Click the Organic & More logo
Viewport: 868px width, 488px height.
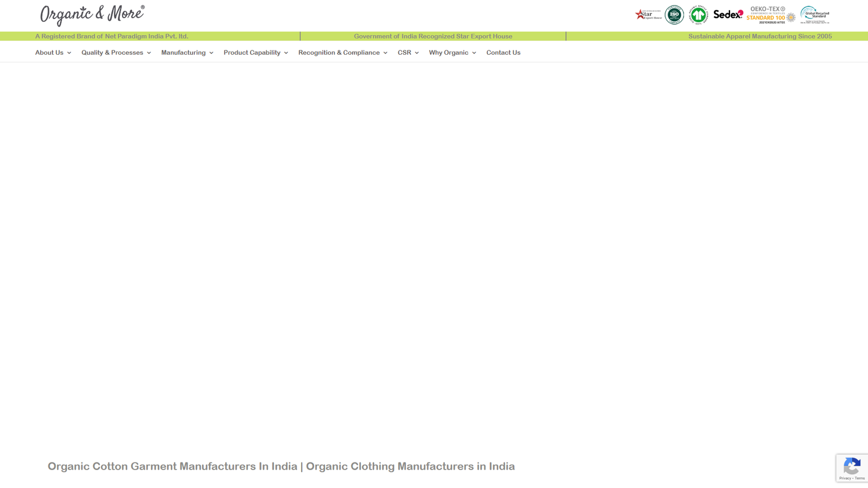click(x=91, y=15)
